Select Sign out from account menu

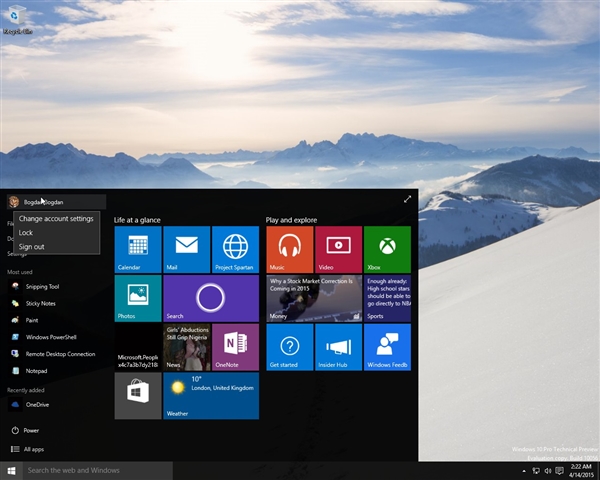[31, 246]
